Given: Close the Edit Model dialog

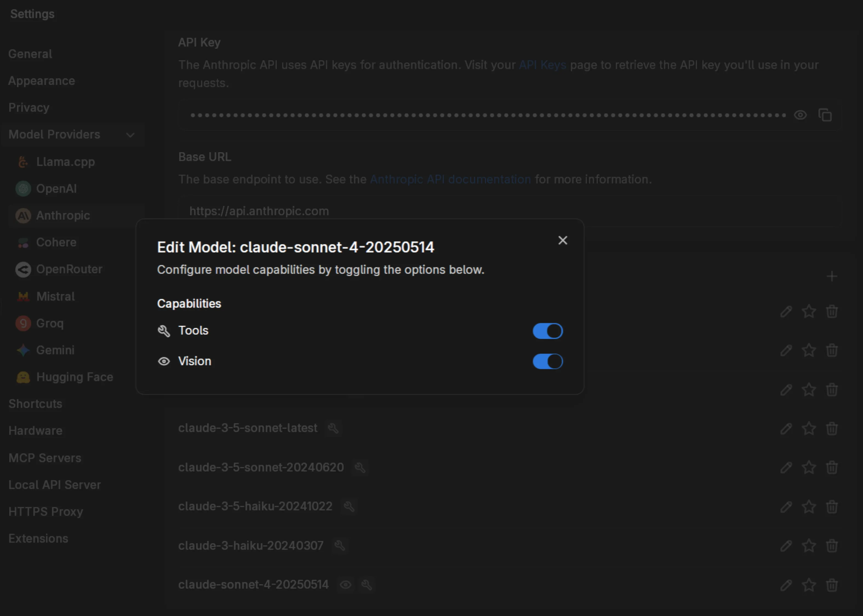Looking at the screenshot, I should pyautogui.click(x=562, y=240).
